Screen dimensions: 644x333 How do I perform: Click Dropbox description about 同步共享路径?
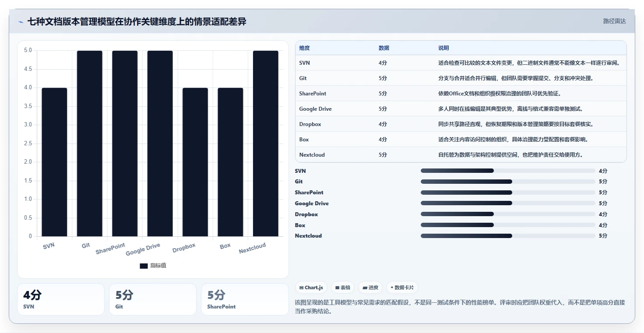pyautogui.click(x=516, y=124)
